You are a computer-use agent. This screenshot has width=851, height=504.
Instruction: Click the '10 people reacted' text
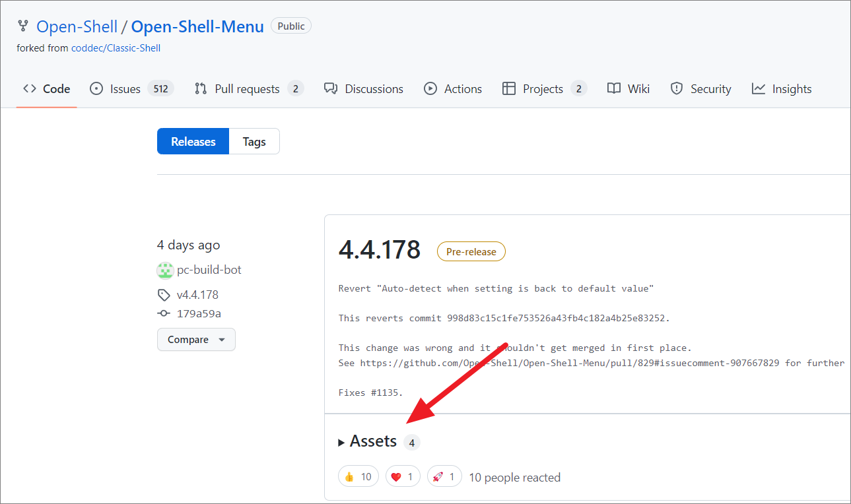[514, 477]
